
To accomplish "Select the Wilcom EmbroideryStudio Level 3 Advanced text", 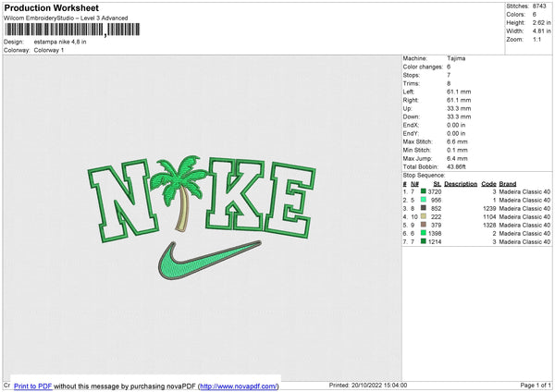I will point(66,18).
